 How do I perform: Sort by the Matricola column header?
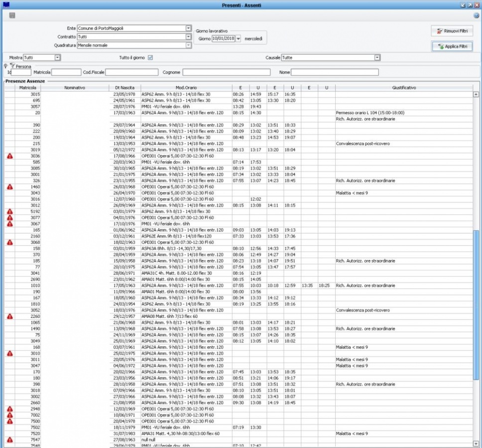point(27,88)
